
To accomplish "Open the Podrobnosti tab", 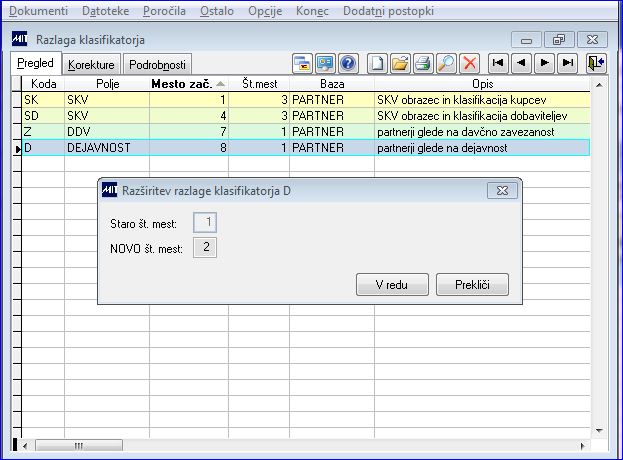I will click(x=157, y=65).
